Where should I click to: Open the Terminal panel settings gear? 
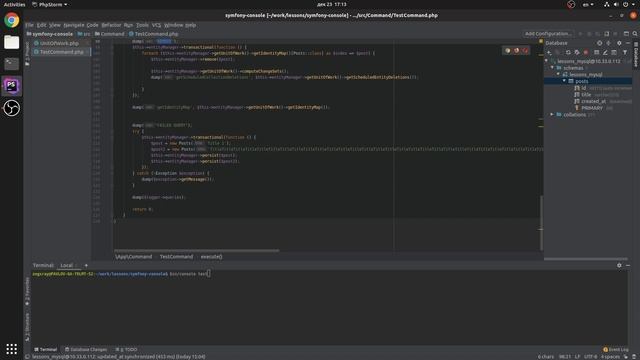click(619, 265)
